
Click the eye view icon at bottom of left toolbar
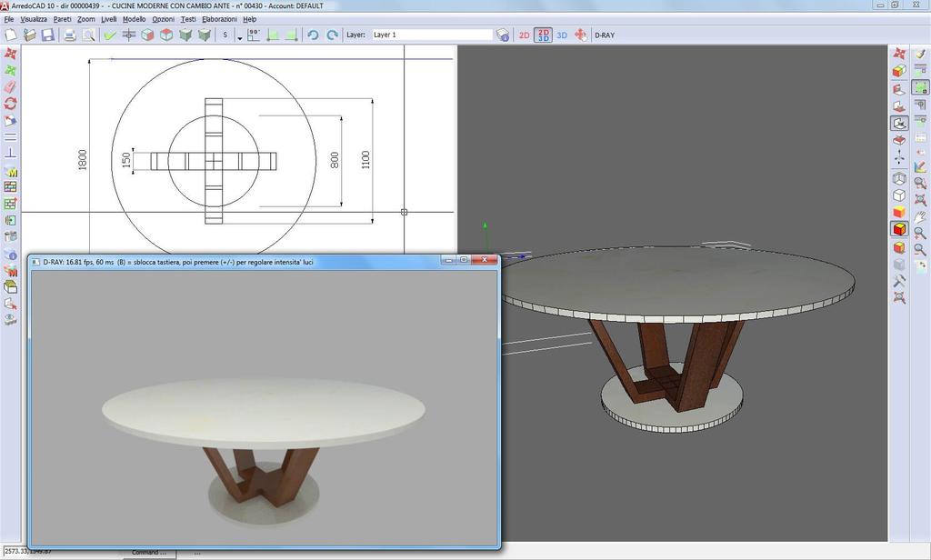(10, 319)
